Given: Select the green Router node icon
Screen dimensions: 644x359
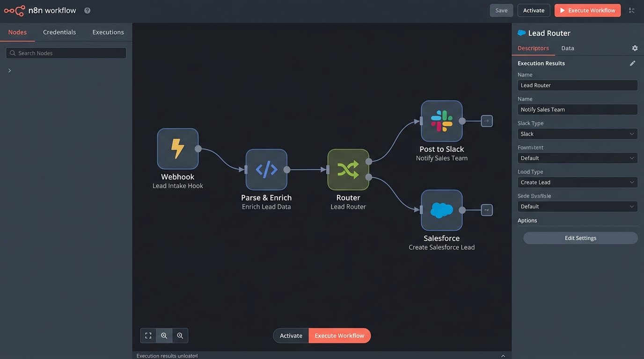Looking at the screenshot, I should pyautogui.click(x=348, y=169).
